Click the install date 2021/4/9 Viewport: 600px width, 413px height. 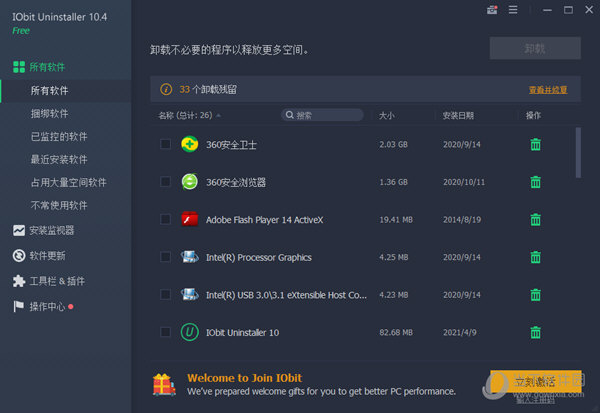460,332
